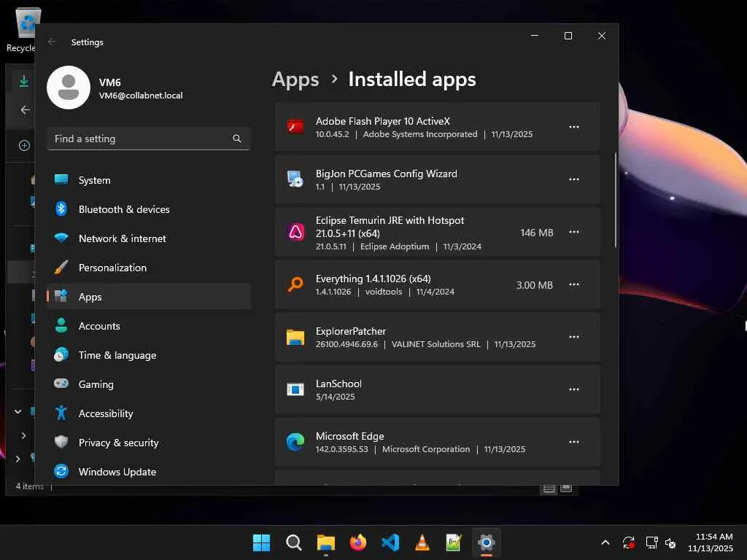The image size is (747, 560).
Task: Click the muted volume tray icon
Action: click(x=671, y=542)
